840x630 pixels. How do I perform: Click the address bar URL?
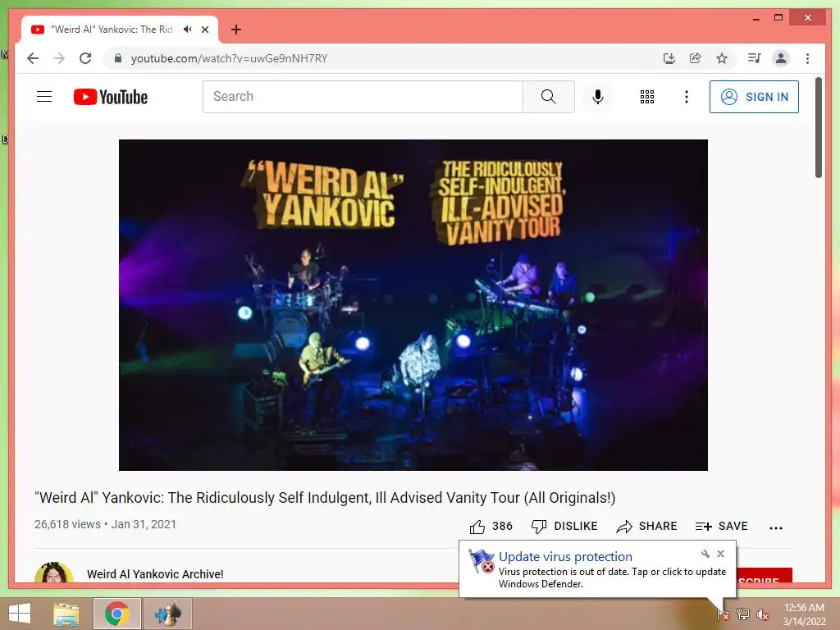(230, 58)
